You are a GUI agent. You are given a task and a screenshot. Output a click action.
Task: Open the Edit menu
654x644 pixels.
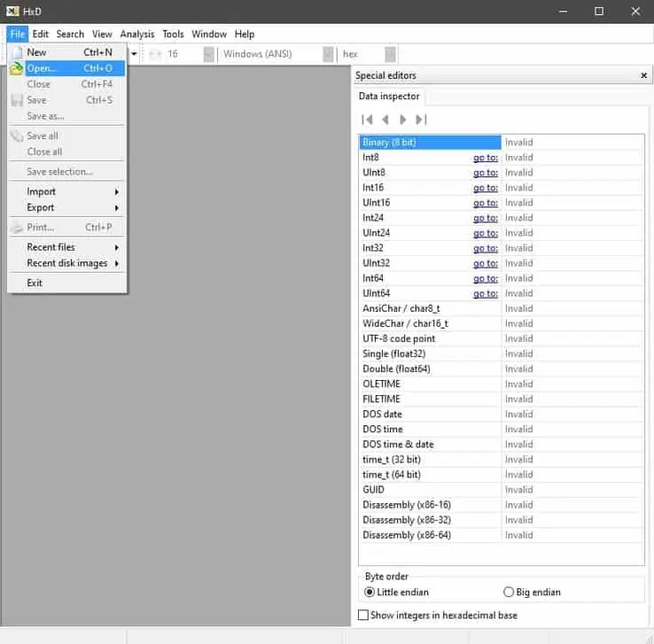[41, 35]
